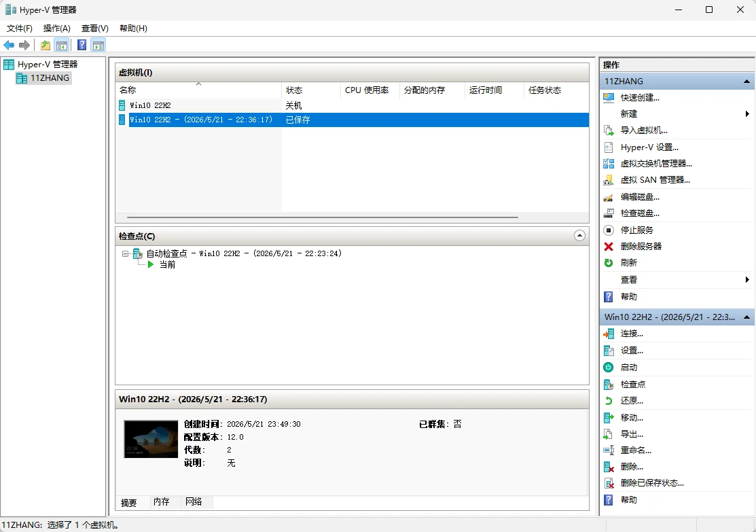Click the 重命名 icon
Viewport: 756px width, 532px height.
609,450
